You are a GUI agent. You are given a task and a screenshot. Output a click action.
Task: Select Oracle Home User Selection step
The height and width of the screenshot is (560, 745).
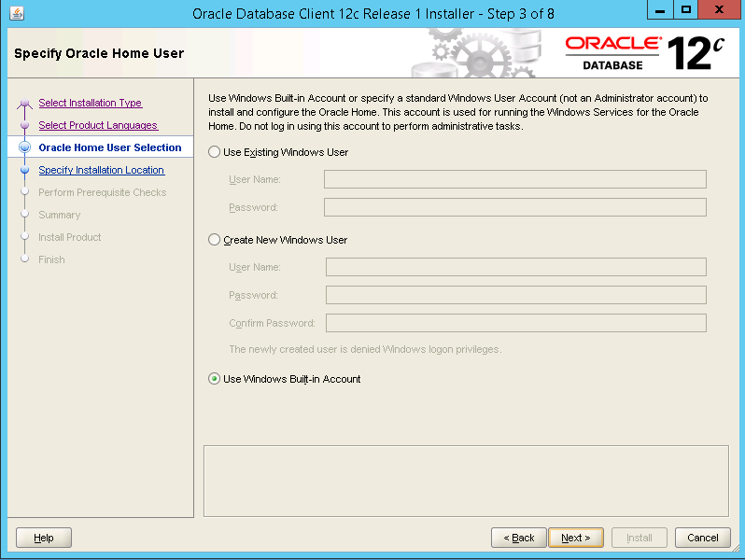[x=110, y=147]
